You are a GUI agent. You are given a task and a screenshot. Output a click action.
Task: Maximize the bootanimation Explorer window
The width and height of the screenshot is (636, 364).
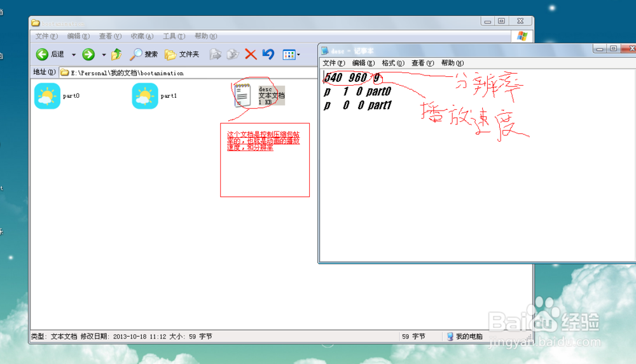[502, 21]
